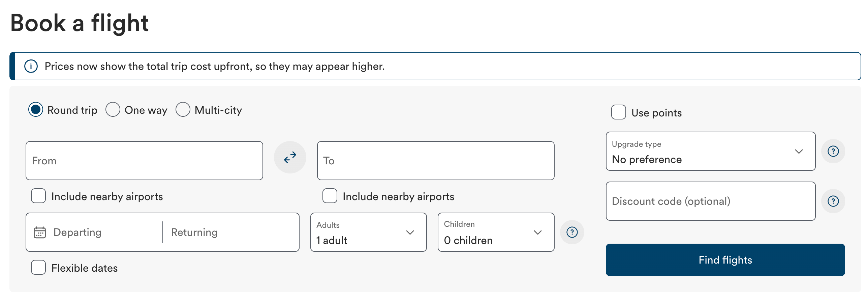Open Adults dropdown

click(369, 232)
